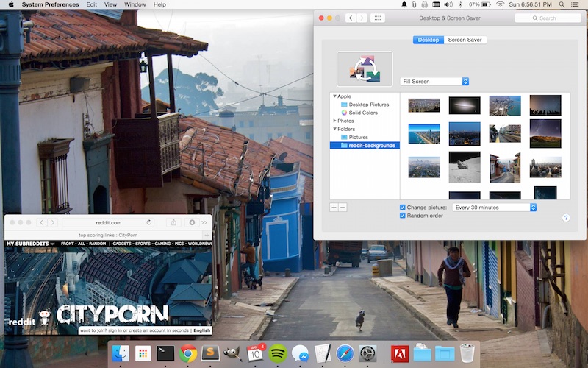The width and height of the screenshot is (588, 368).
Task: Open Spotlight search in menu bar
Action: (x=562, y=4)
